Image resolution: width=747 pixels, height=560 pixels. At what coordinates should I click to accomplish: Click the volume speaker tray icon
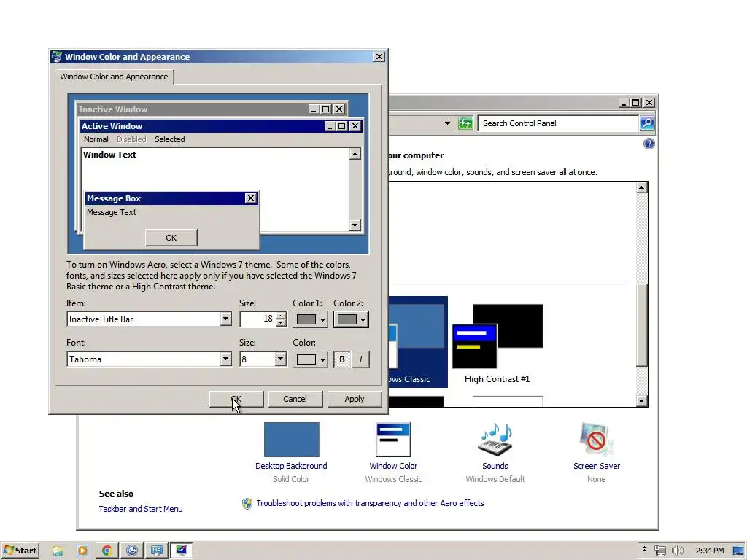(x=677, y=551)
